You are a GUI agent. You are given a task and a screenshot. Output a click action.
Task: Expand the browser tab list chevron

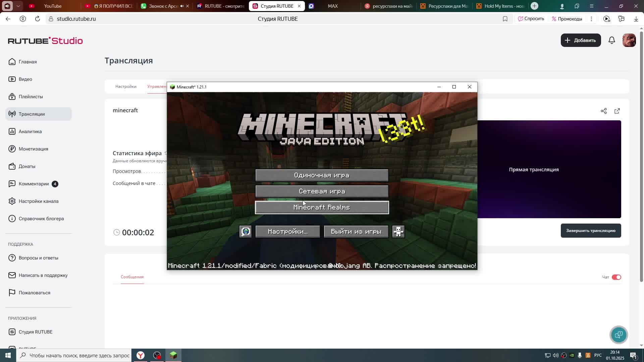point(18,6)
